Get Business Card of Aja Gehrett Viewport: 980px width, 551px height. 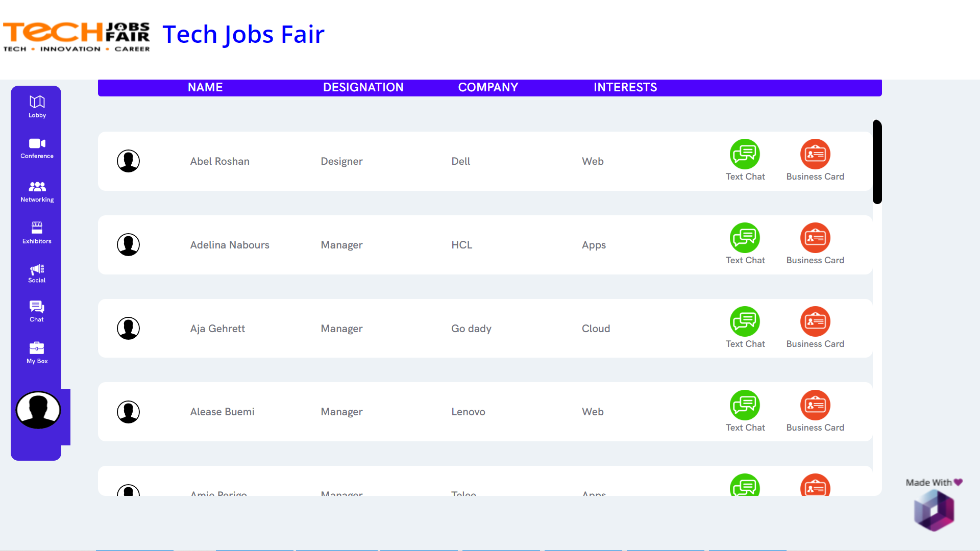tap(815, 321)
